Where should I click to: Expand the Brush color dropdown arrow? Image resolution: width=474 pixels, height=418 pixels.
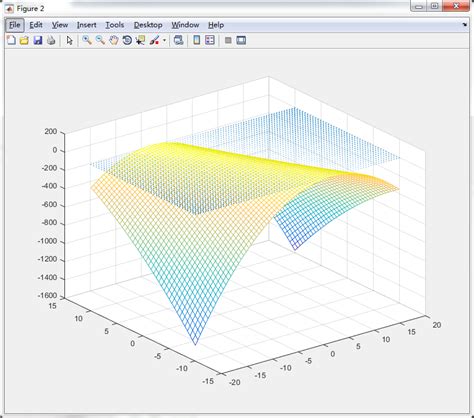[x=164, y=41]
